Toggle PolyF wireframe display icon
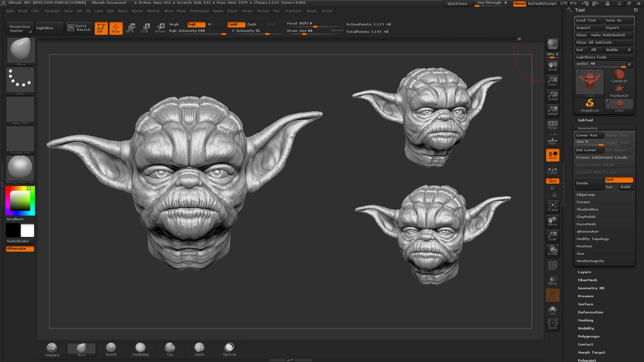The width and height of the screenshot is (644, 362). [552, 265]
